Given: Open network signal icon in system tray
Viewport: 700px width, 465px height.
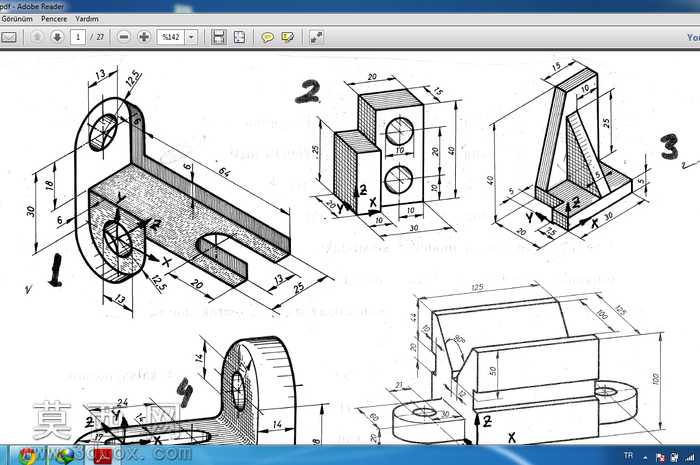Looking at the screenshot, I should point(690,457).
